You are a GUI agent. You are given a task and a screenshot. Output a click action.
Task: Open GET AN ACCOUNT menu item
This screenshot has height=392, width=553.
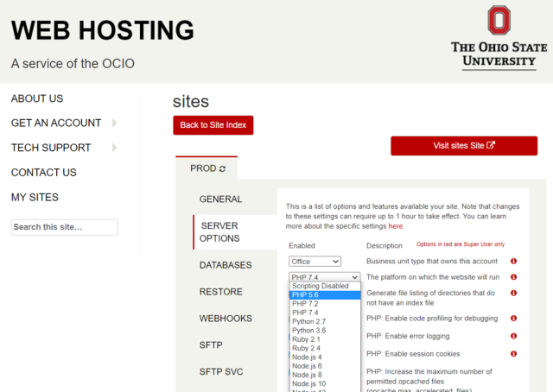click(56, 123)
